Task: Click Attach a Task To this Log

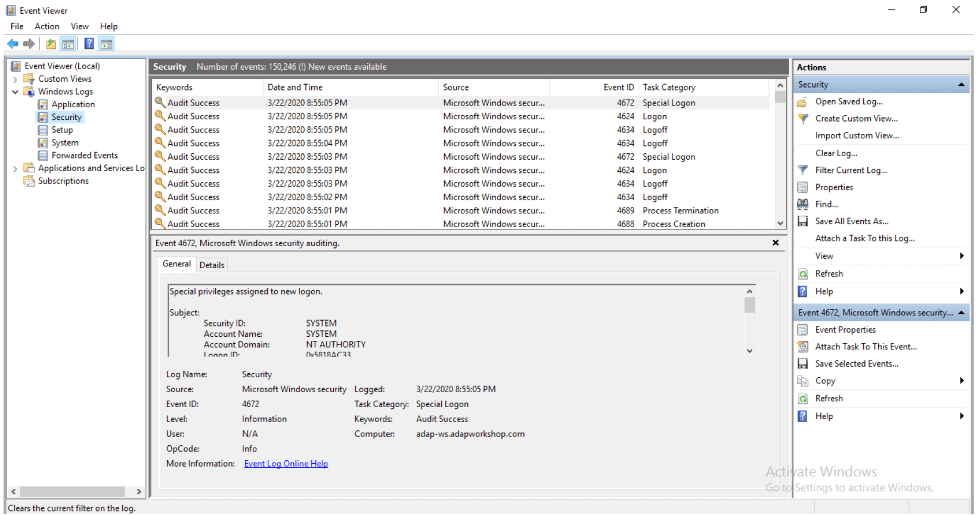Action: coord(865,238)
